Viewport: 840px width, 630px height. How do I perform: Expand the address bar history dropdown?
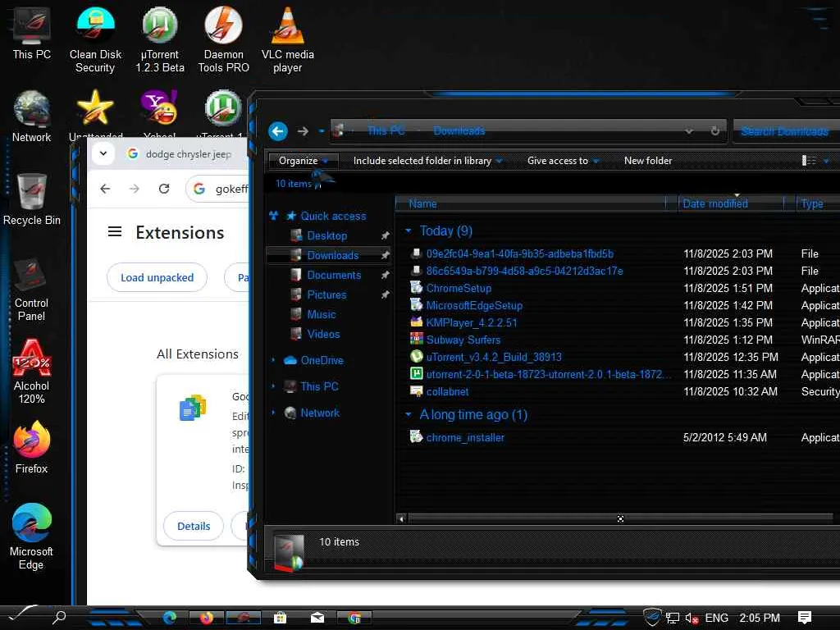pos(689,131)
